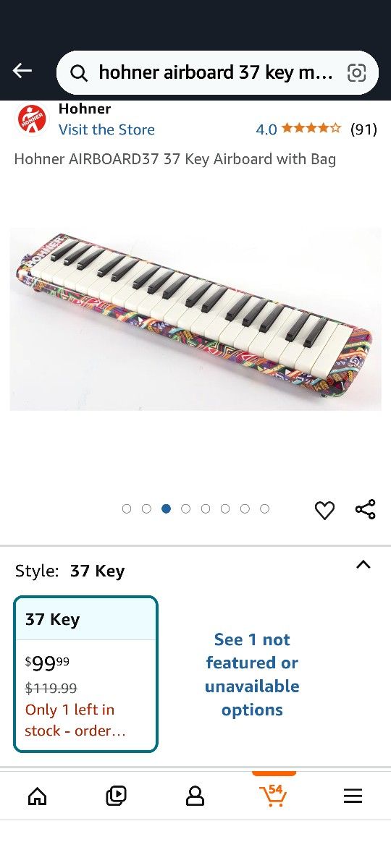
Task: Select the 37 Key style option
Action: (x=85, y=674)
